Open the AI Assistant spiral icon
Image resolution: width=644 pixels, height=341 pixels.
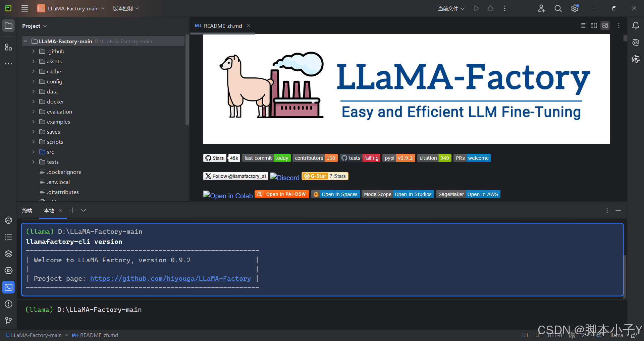coord(636,43)
